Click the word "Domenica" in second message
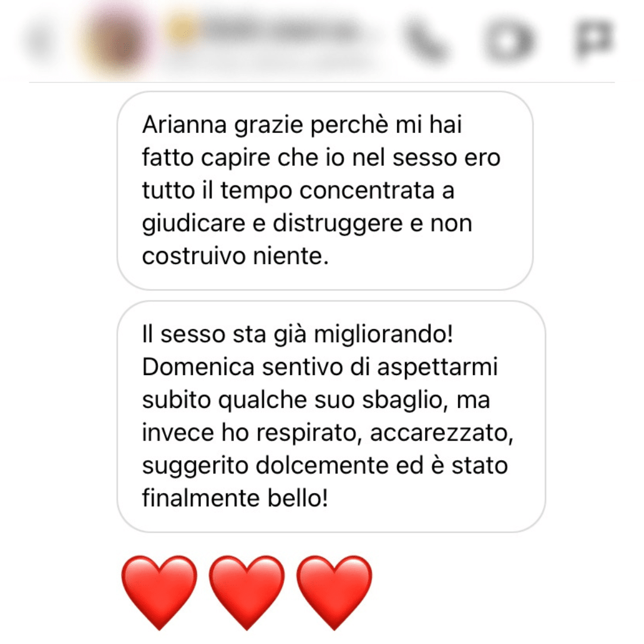Viewport: 644px width, 644px height. tap(198, 366)
